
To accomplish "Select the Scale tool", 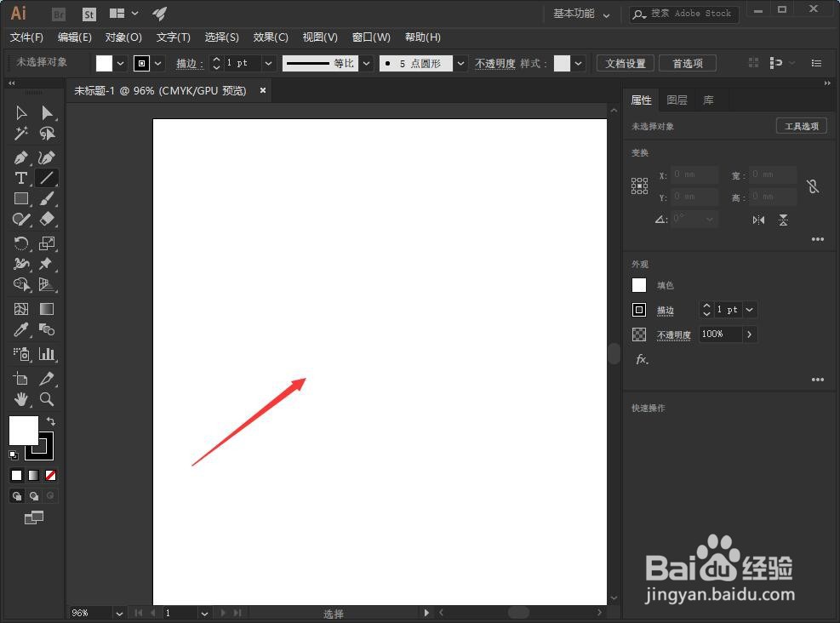I will pyautogui.click(x=47, y=243).
